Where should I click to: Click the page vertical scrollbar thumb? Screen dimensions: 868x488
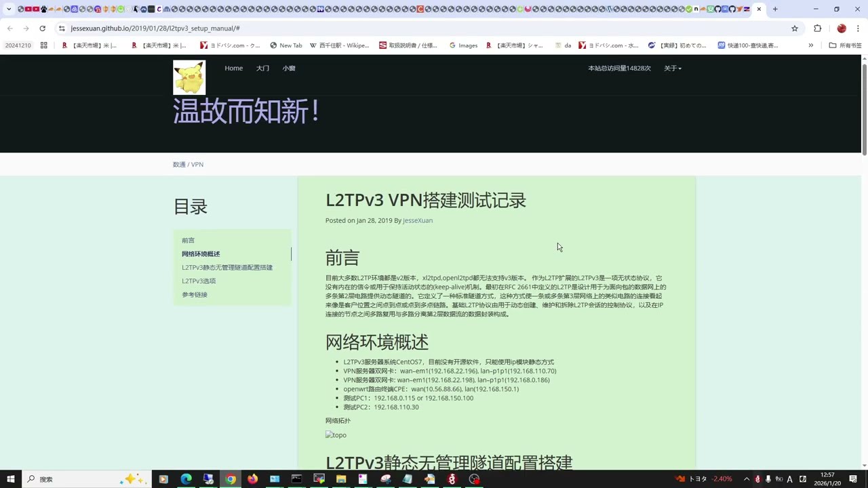865,108
